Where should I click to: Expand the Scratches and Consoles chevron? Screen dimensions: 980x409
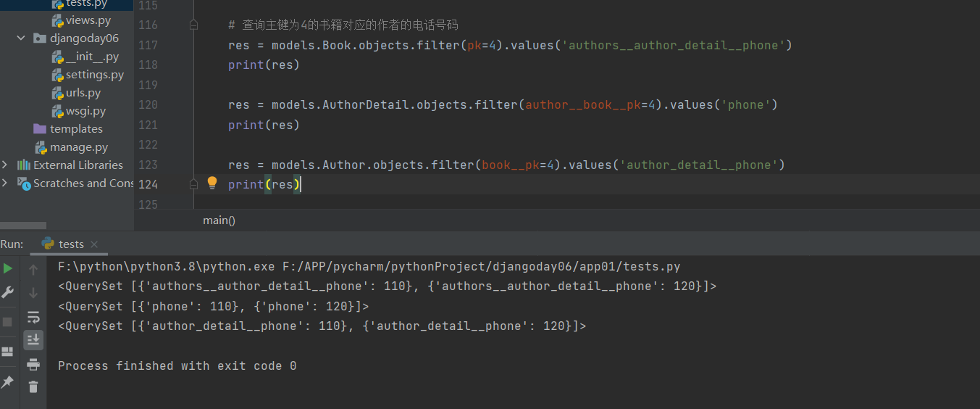(x=5, y=183)
